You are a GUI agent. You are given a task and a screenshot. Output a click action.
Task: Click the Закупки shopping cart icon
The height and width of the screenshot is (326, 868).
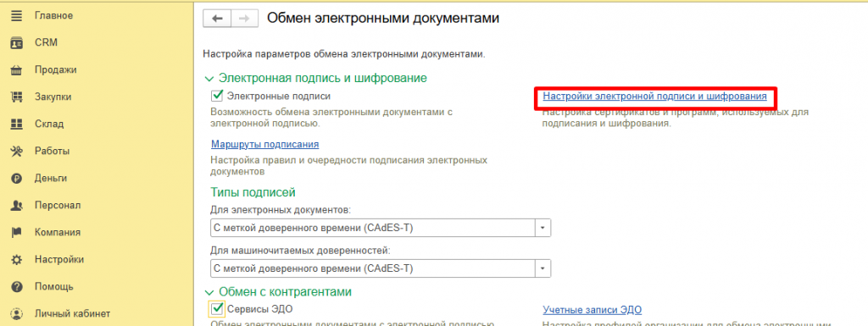(x=17, y=97)
